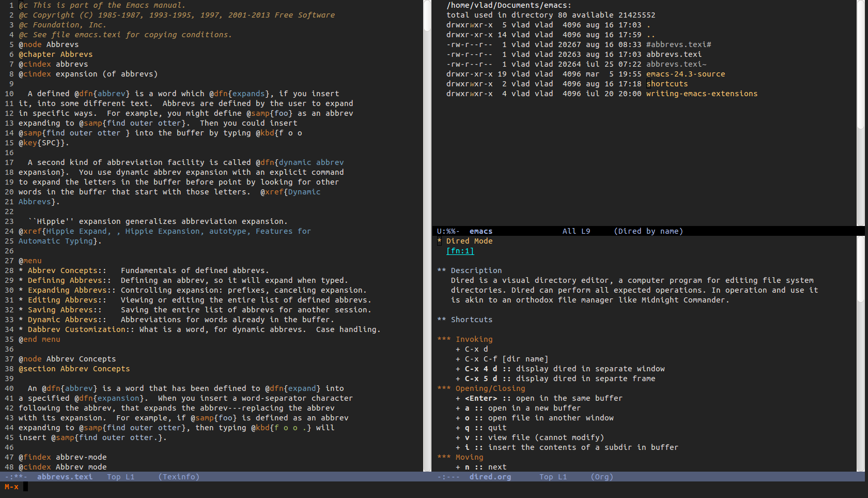Click the (Dired by name) mode indicator
868x498 pixels.
pyautogui.click(x=648, y=231)
